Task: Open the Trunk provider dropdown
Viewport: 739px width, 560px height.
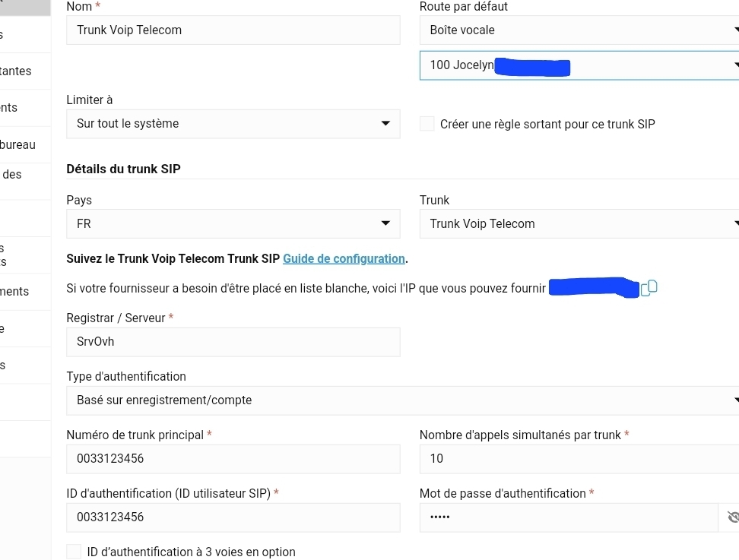Action: [x=578, y=224]
